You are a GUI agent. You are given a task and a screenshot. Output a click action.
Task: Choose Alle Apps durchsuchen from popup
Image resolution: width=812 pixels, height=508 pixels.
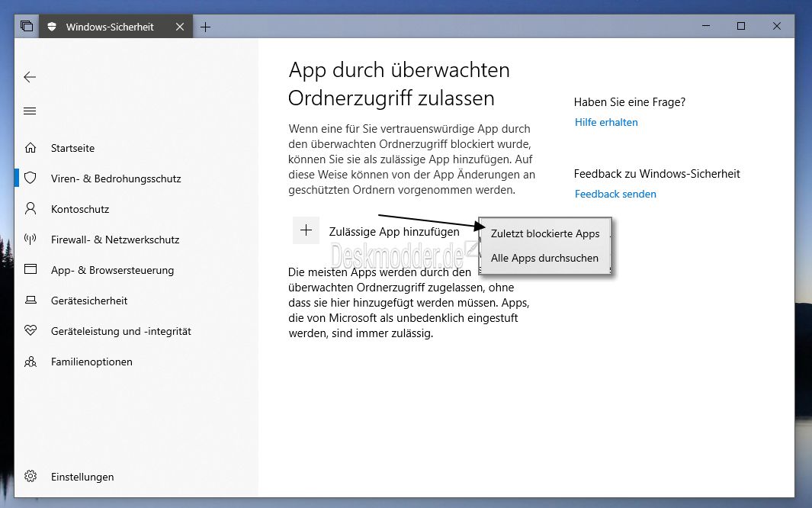coord(545,258)
